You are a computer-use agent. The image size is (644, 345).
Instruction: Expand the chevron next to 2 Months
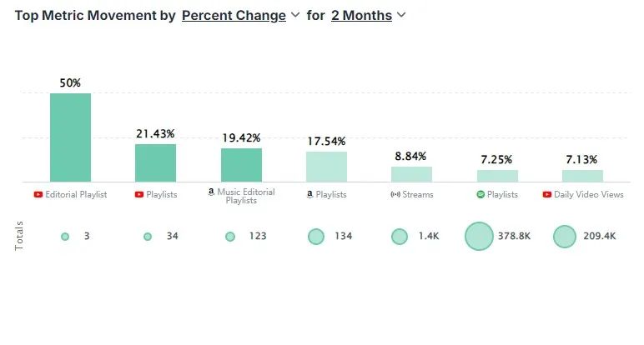point(401,15)
